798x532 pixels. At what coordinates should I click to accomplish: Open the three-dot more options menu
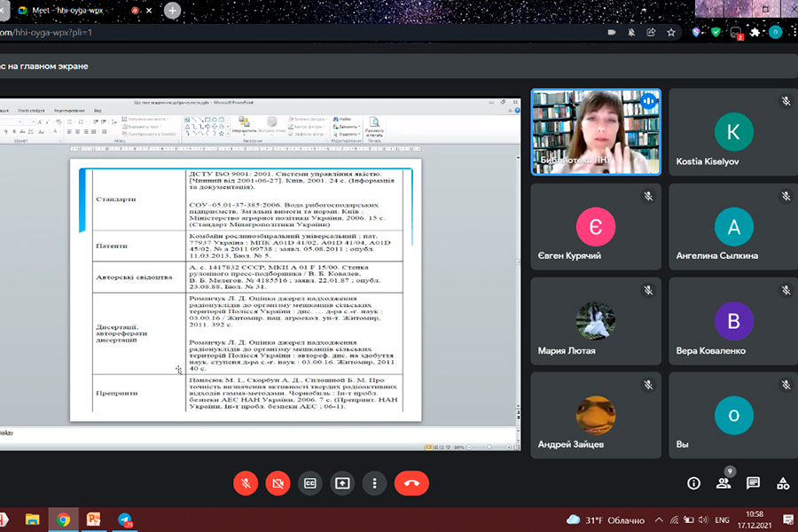(375, 483)
